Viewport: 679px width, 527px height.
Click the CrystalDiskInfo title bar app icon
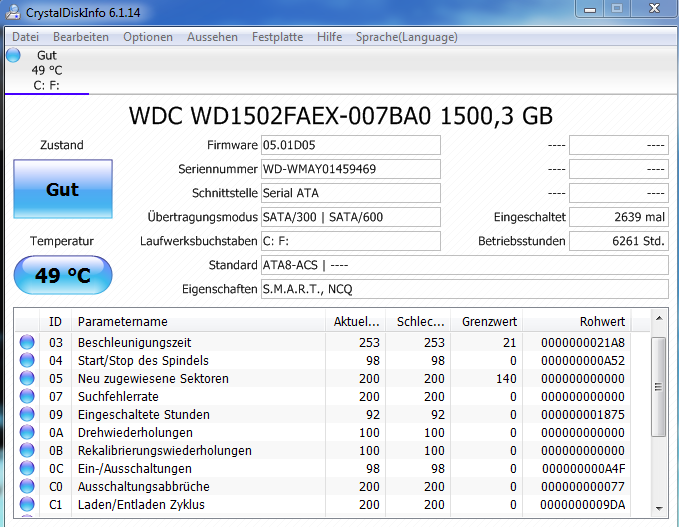coord(13,12)
